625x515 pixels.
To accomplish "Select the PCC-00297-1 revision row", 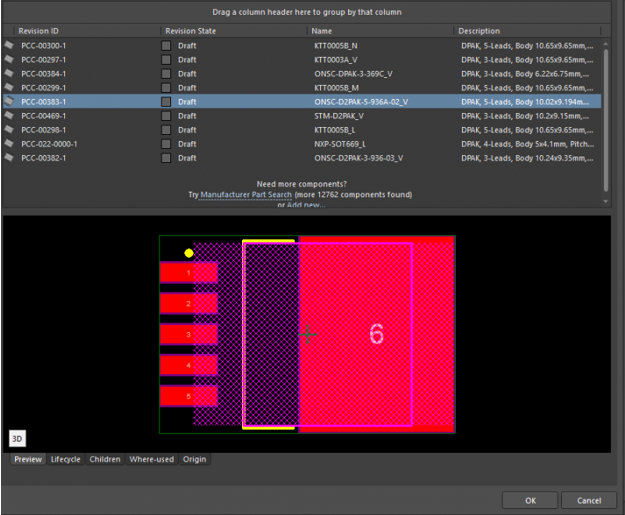I will tap(302, 59).
